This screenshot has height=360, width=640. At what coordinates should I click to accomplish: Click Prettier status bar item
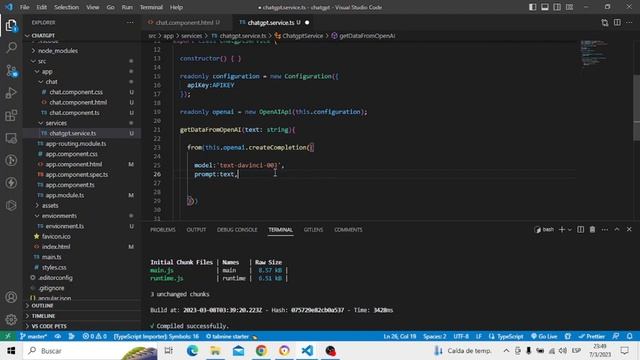(591, 336)
